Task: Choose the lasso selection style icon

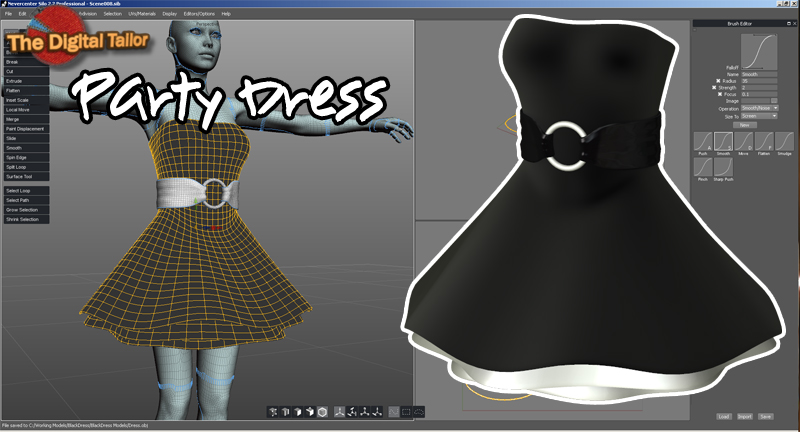Action: click(419, 412)
